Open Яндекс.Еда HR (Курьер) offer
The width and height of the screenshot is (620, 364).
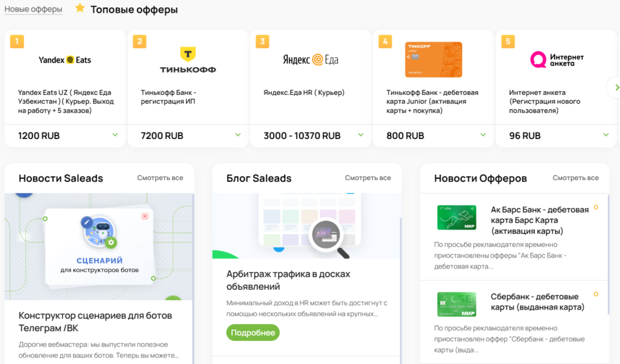(x=304, y=93)
